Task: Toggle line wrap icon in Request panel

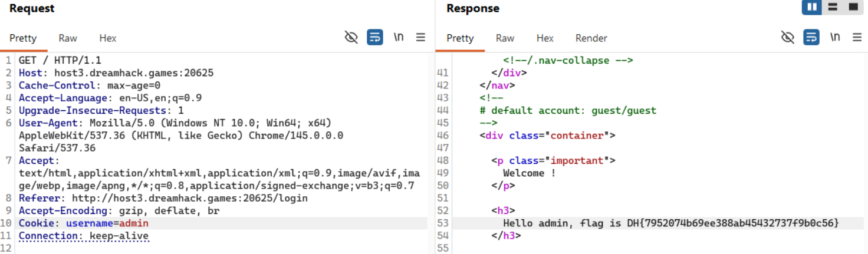Action: [374, 38]
